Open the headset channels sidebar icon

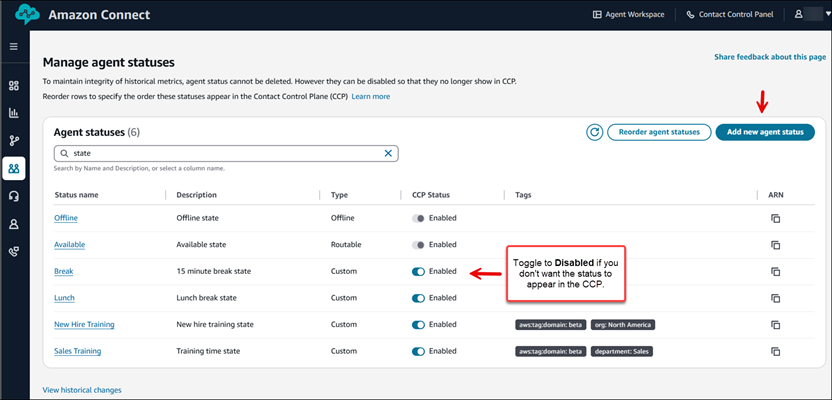[x=14, y=197]
